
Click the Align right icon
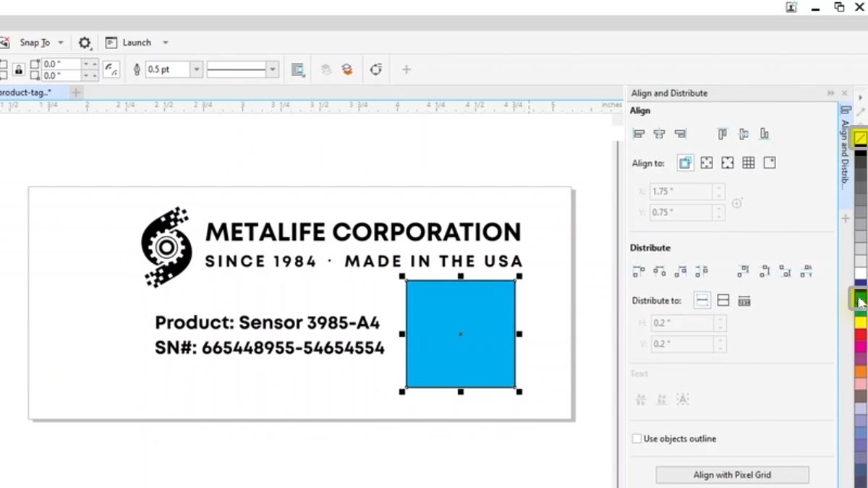point(680,134)
